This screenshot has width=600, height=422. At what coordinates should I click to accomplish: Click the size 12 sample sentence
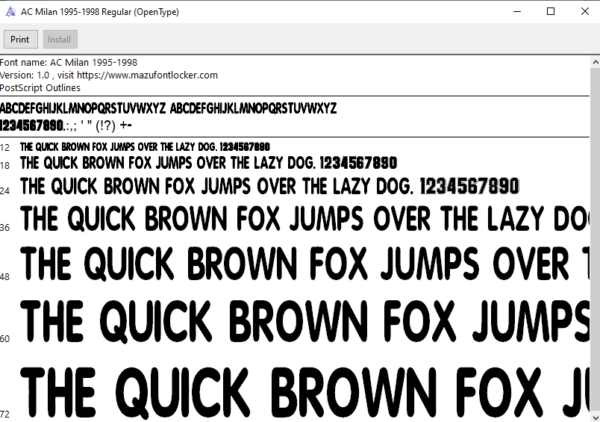pyautogui.click(x=145, y=147)
